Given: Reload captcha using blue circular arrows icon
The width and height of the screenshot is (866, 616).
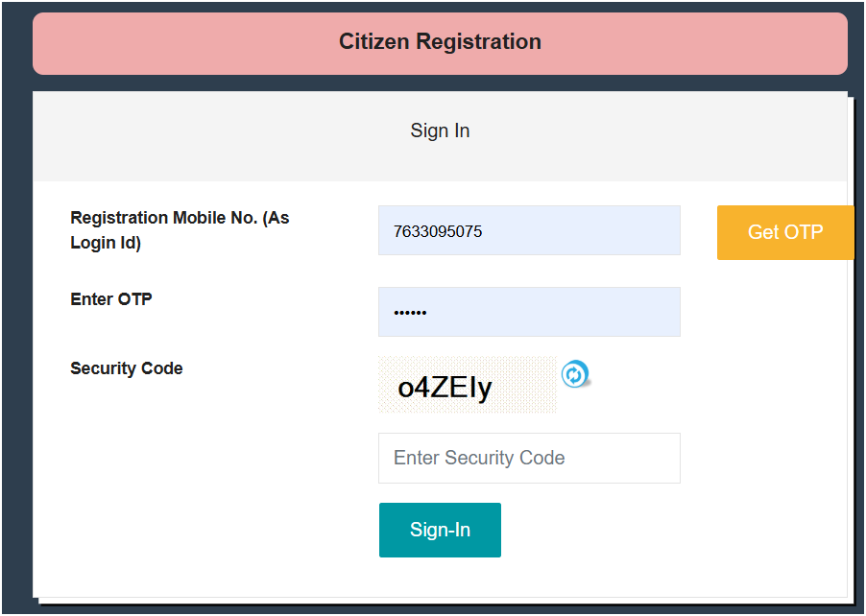Looking at the screenshot, I should click(574, 374).
